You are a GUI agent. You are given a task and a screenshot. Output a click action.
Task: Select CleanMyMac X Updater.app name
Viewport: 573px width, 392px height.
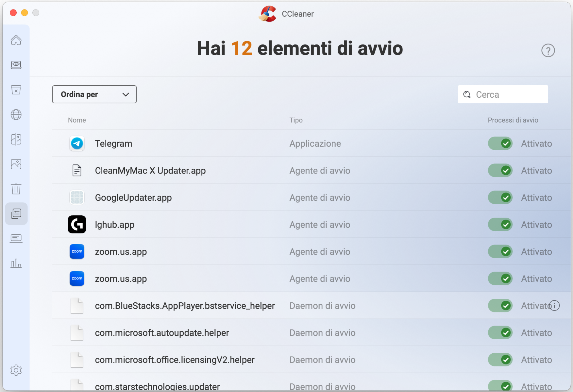tap(150, 171)
